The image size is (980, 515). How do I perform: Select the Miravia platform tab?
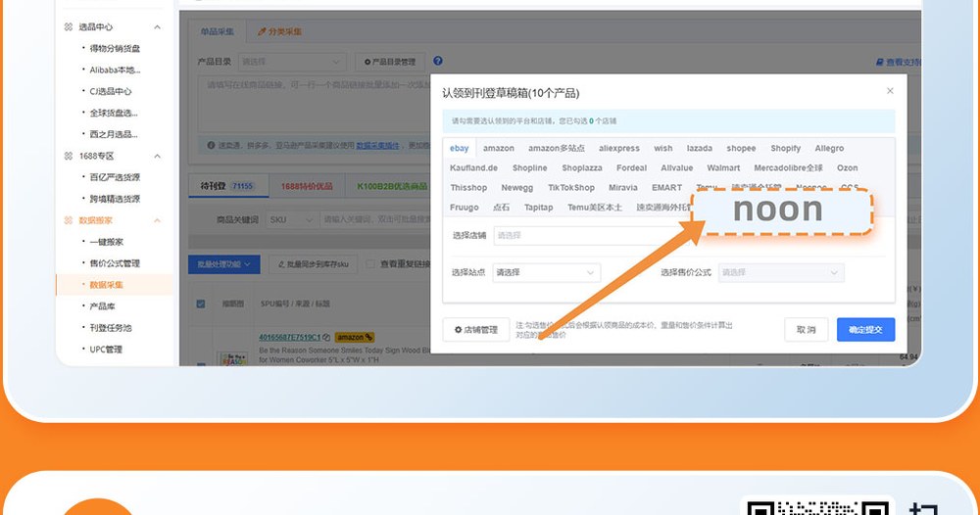[x=623, y=187]
